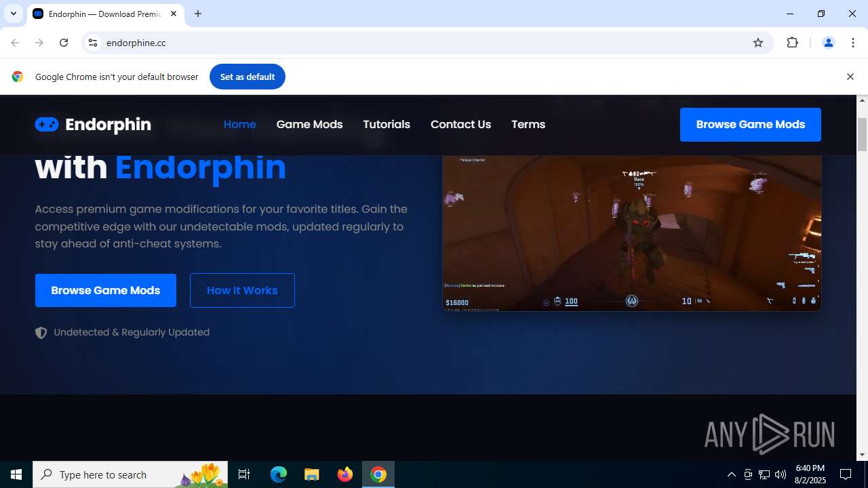
Task: Open the Tutorials nav item
Action: [x=387, y=124]
